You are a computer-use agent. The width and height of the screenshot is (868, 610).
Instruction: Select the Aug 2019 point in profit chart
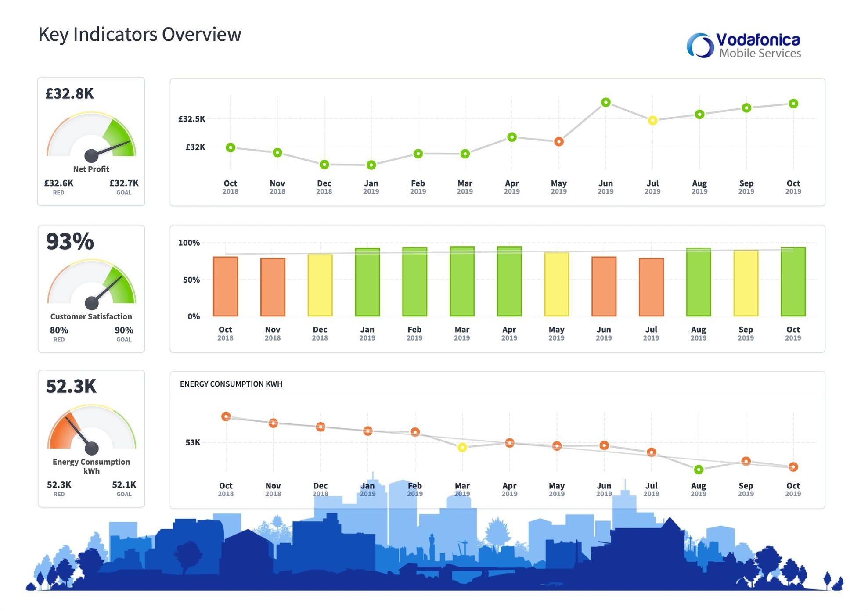click(700, 115)
